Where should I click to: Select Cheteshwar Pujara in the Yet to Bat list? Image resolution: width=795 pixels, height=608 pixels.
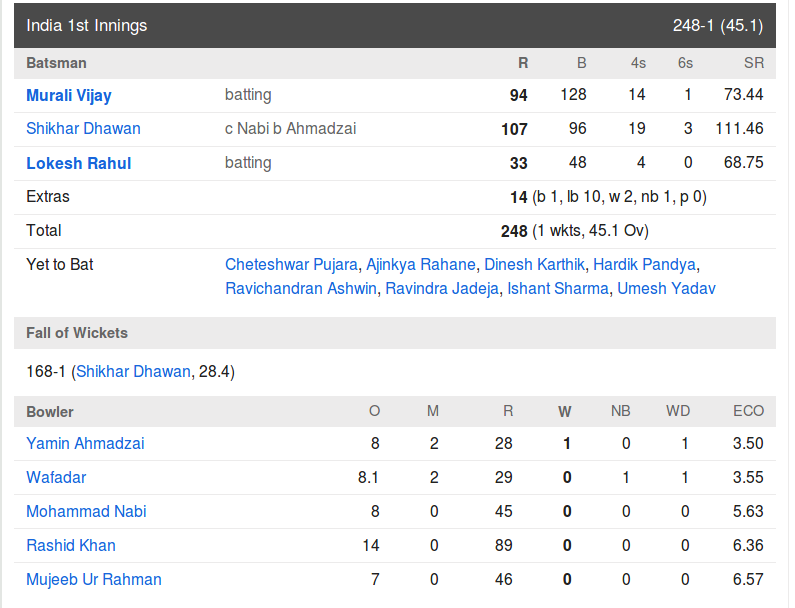click(x=292, y=264)
